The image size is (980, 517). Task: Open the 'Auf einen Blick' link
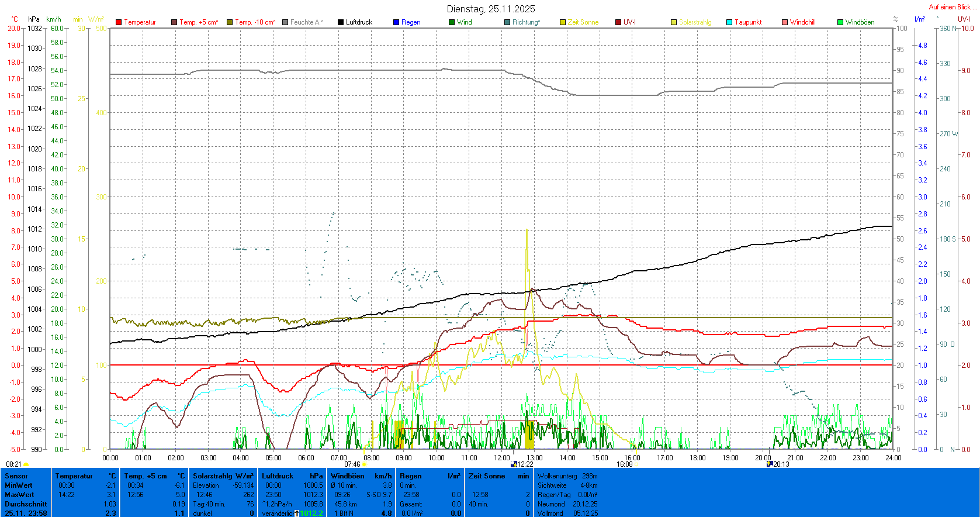coord(951,7)
